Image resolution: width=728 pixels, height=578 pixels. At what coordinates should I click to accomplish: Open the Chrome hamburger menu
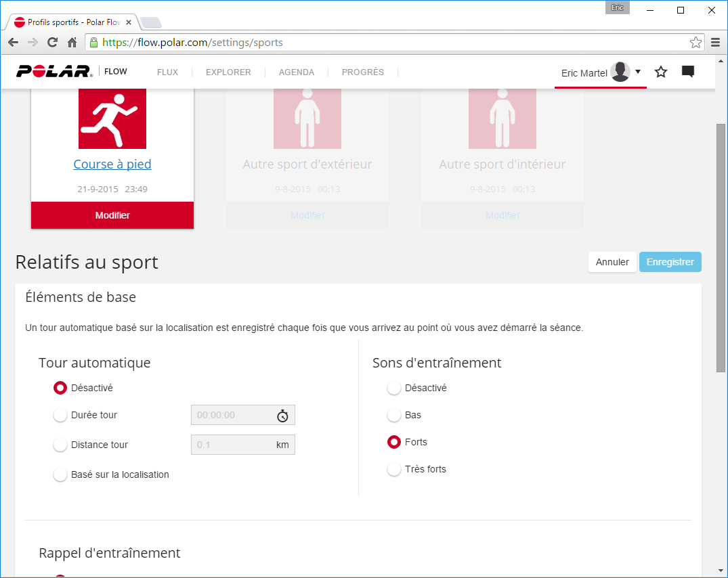pos(715,43)
